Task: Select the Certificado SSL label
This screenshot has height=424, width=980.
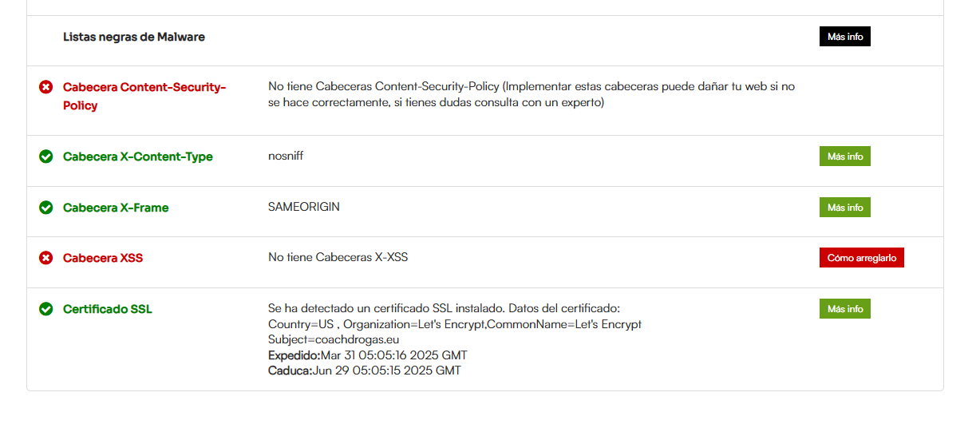Action: tap(108, 309)
